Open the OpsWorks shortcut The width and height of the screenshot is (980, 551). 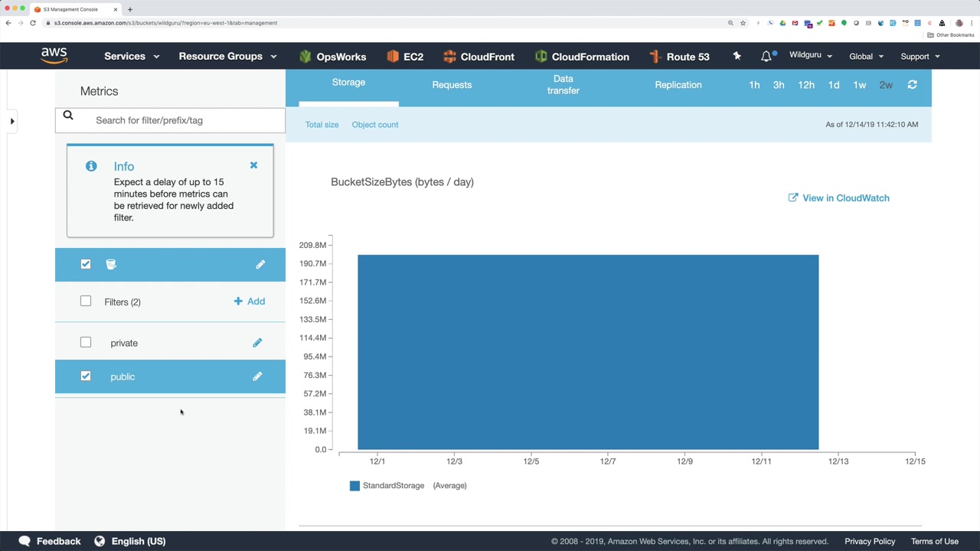tap(332, 57)
